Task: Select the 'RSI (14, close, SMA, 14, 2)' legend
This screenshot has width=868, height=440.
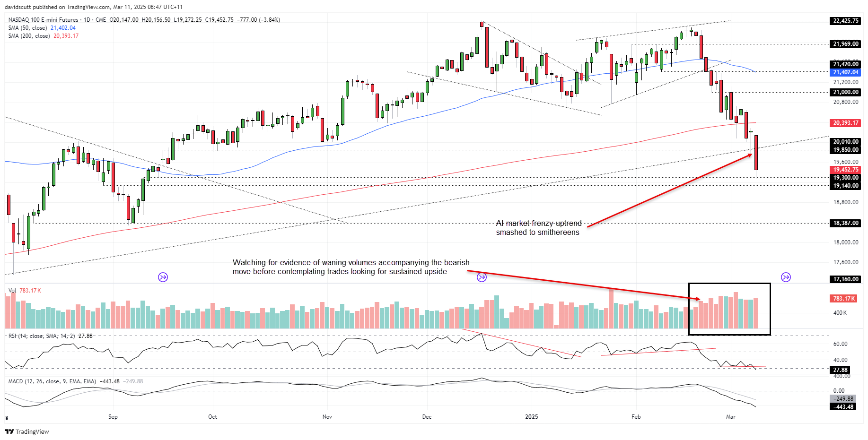Action: click(x=42, y=336)
